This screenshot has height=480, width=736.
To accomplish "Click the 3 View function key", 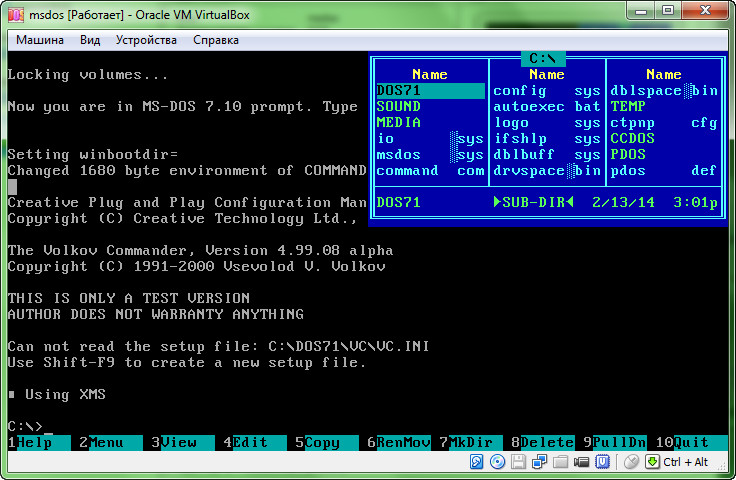I will [x=183, y=442].
